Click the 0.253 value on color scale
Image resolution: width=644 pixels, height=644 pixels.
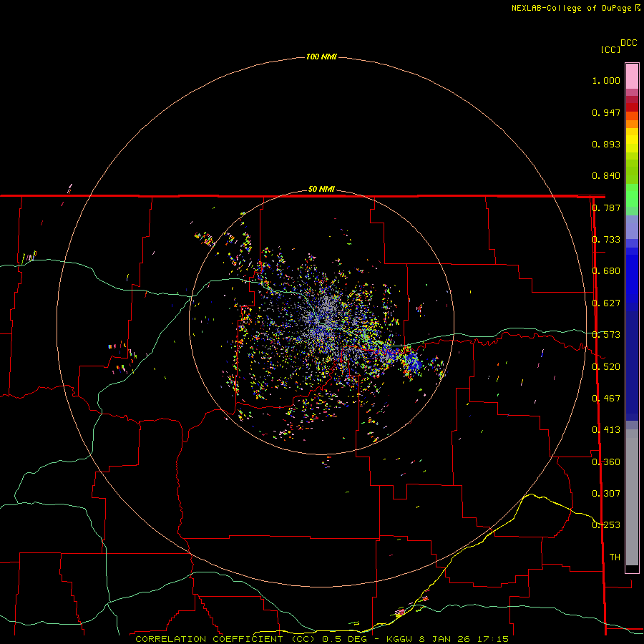click(606, 525)
